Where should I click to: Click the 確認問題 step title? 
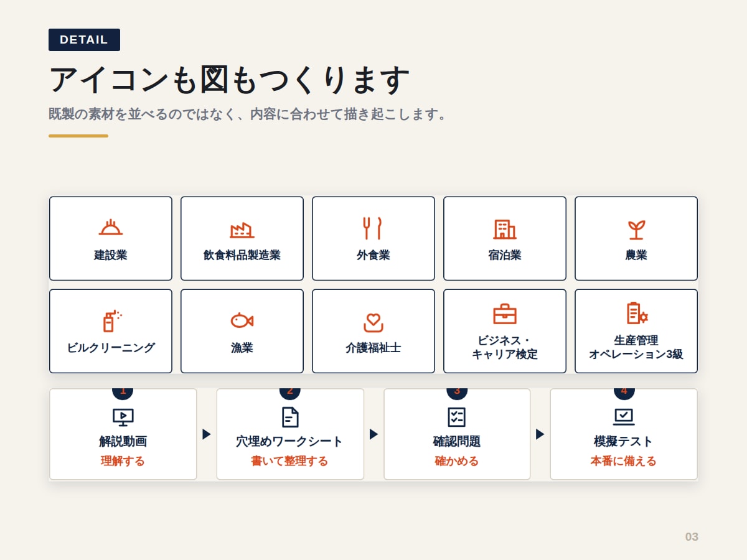(457, 442)
